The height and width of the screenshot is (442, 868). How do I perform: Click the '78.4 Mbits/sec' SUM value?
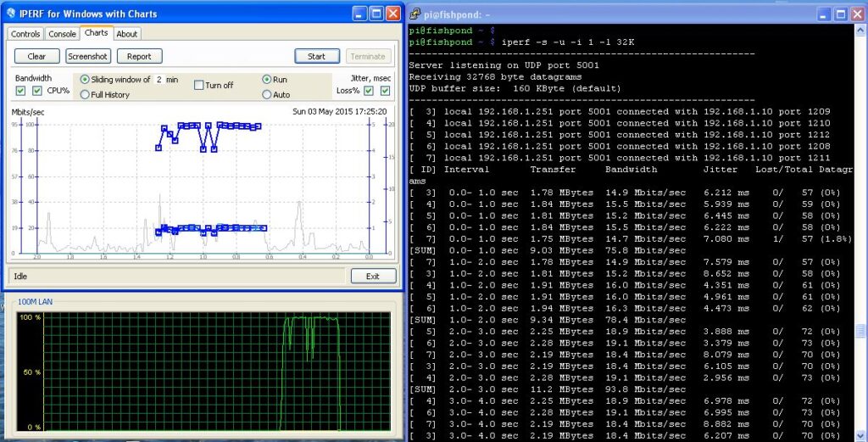point(645,320)
